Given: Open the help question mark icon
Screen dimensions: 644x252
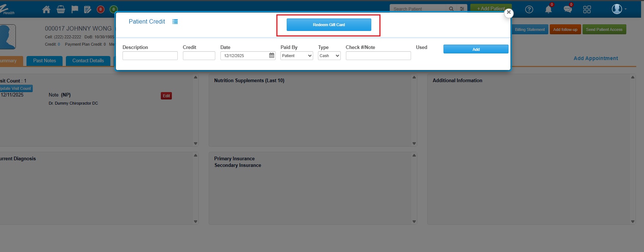Looking at the screenshot, I should [x=529, y=10].
